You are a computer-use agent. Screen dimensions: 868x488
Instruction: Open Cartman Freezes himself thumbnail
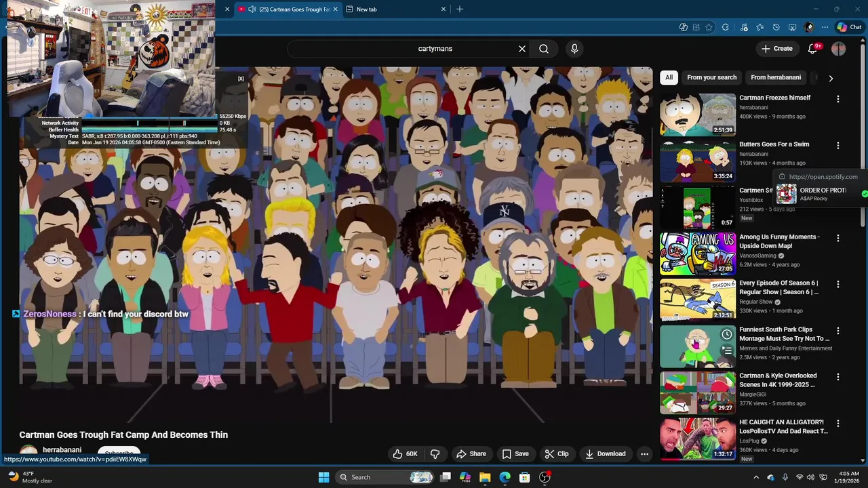698,115
